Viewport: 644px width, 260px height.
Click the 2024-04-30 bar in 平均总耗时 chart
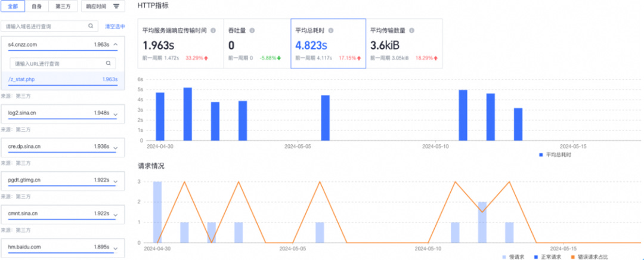pyautogui.click(x=160, y=116)
